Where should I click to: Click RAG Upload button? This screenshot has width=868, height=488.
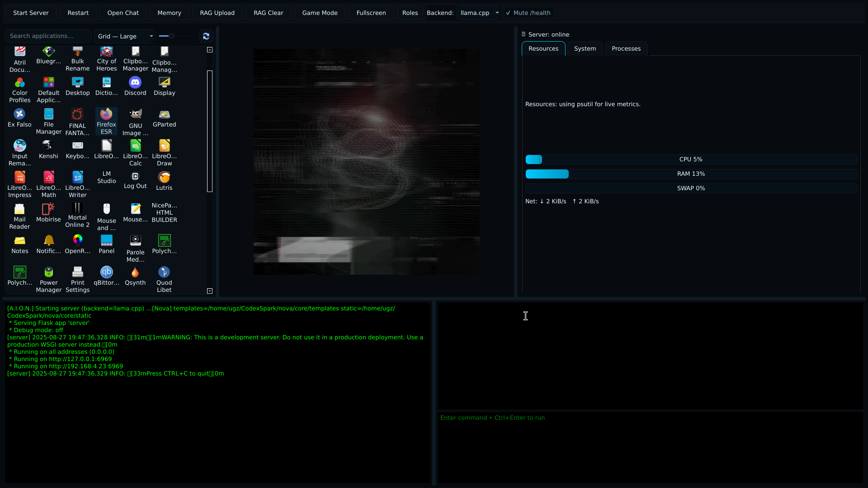tap(217, 13)
